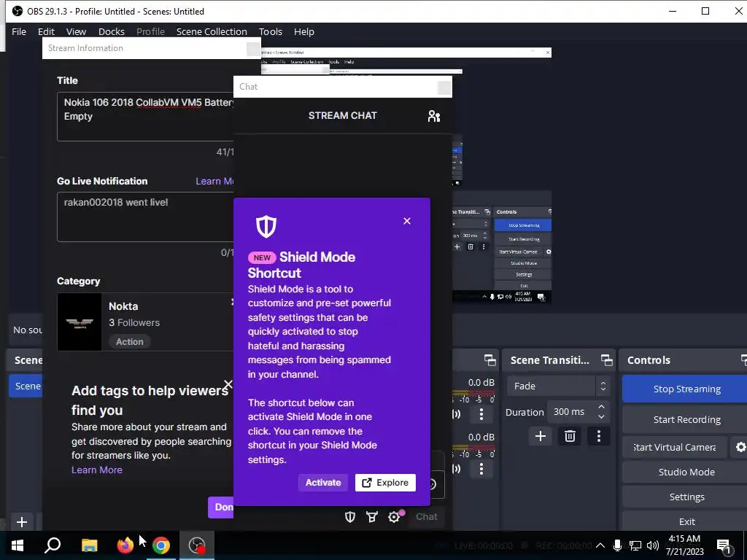Open Windows taskbar search
Viewport: 747px width, 560px height.
click(x=53, y=545)
